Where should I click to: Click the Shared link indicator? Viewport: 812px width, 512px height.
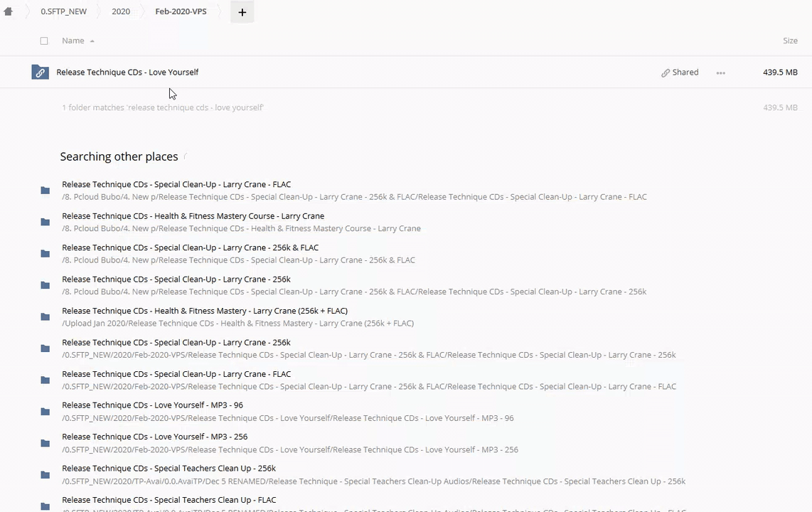click(x=680, y=73)
